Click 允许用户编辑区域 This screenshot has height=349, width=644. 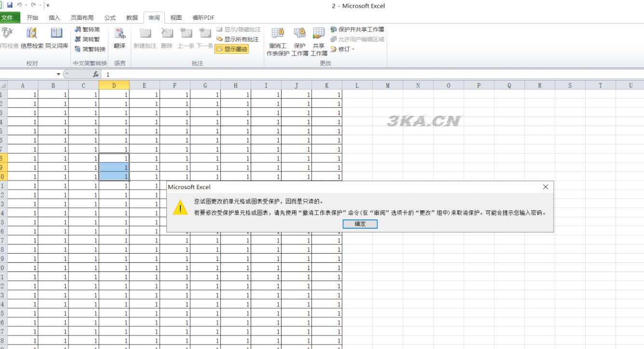point(357,39)
